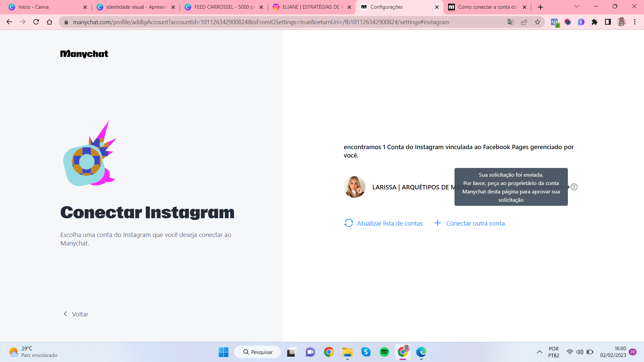Open the purple circular extension
Image resolution: width=644 pixels, height=362 pixels.
point(581,22)
